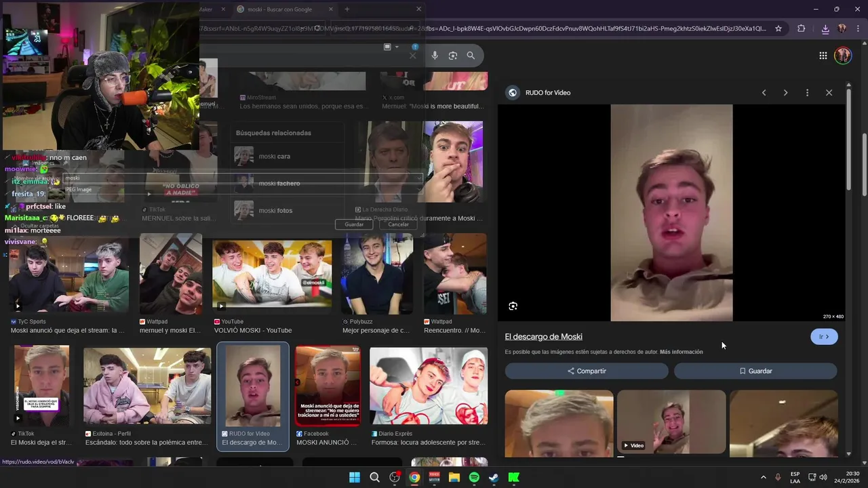Click the RUDO for Video globe icon
Screen dimensions: 868x488
513,93
